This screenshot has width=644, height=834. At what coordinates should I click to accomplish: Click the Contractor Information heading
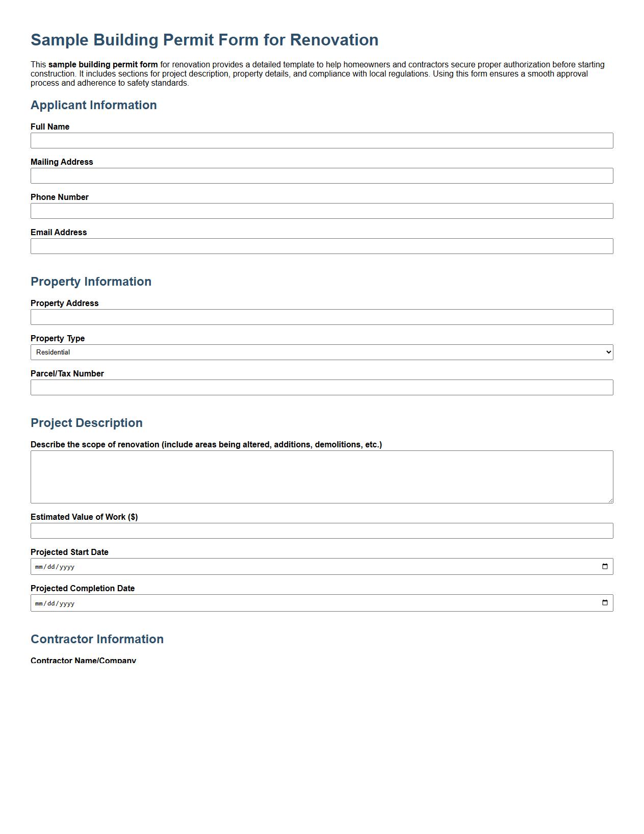pos(97,639)
